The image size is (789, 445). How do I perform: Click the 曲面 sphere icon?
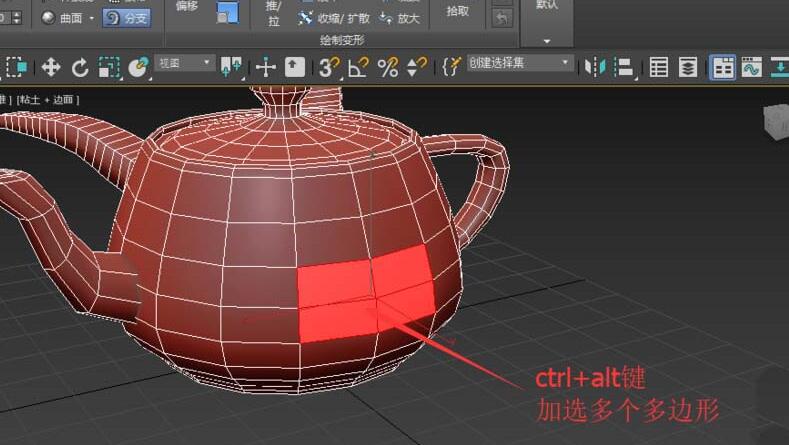pos(48,18)
